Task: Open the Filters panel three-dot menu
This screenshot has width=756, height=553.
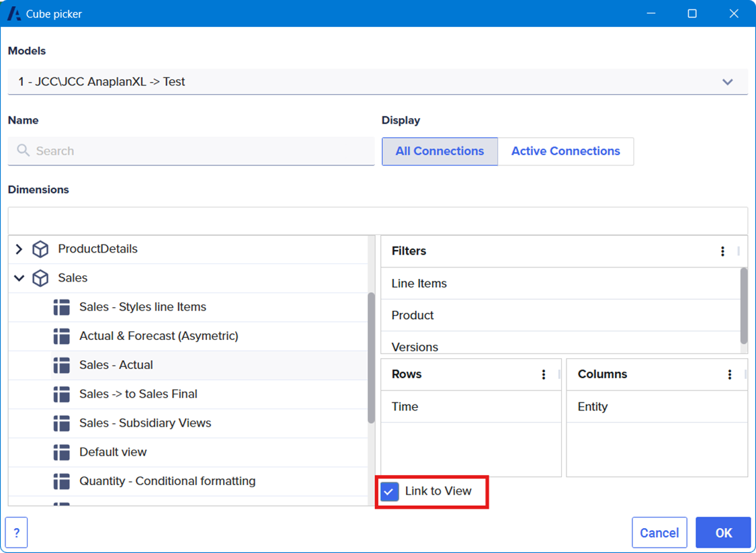Action: click(722, 251)
